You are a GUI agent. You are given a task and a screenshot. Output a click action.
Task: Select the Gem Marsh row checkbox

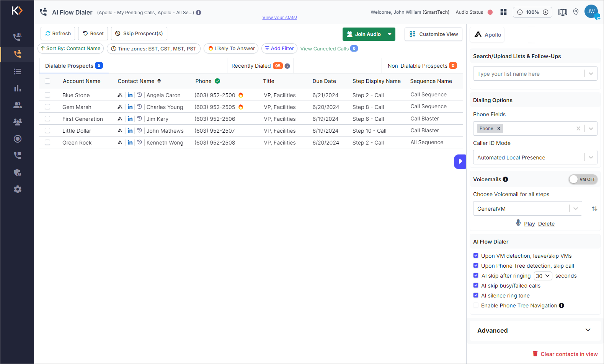[47, 107]
